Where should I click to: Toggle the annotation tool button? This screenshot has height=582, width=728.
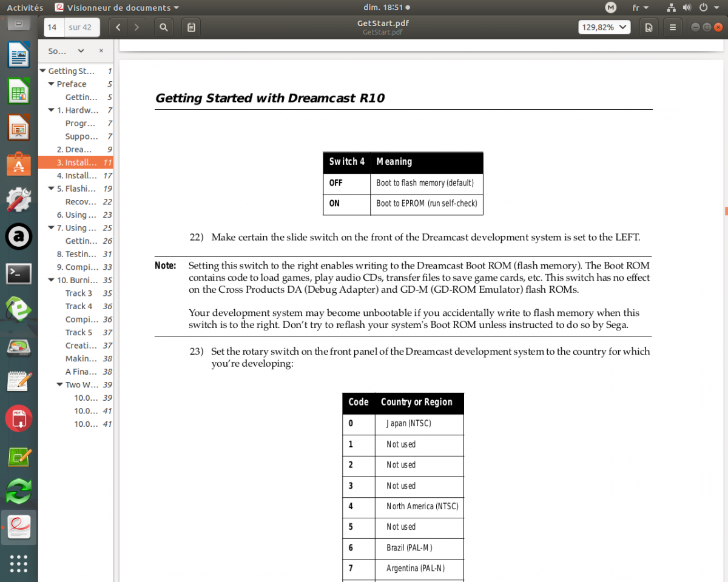(x=191, y=27)
